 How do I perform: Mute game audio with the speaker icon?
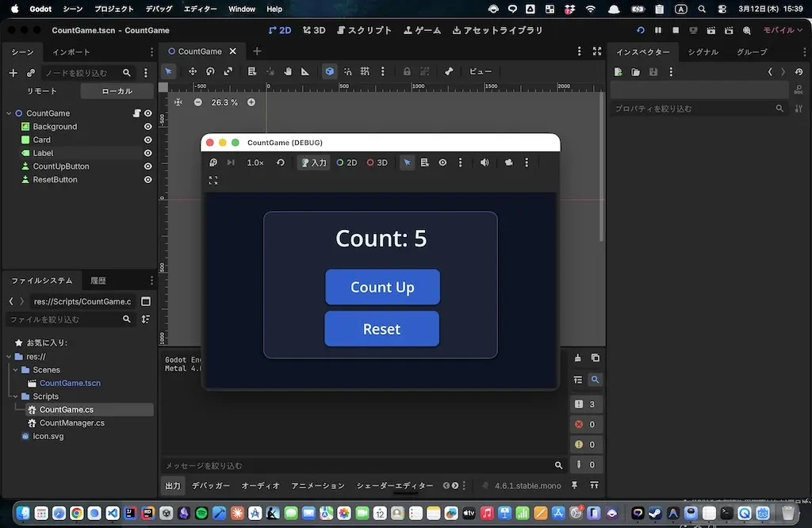coord(485,163)
